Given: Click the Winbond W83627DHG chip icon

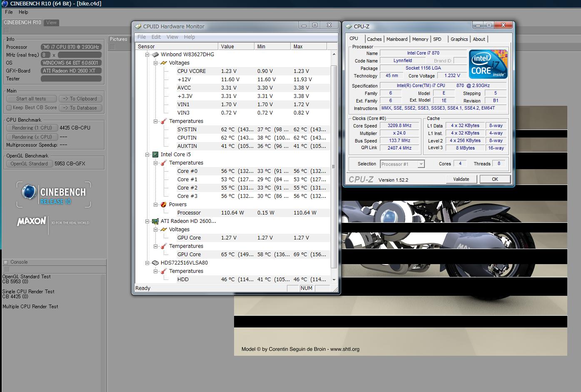Looking at the screenshot, I should click(155, 55).
